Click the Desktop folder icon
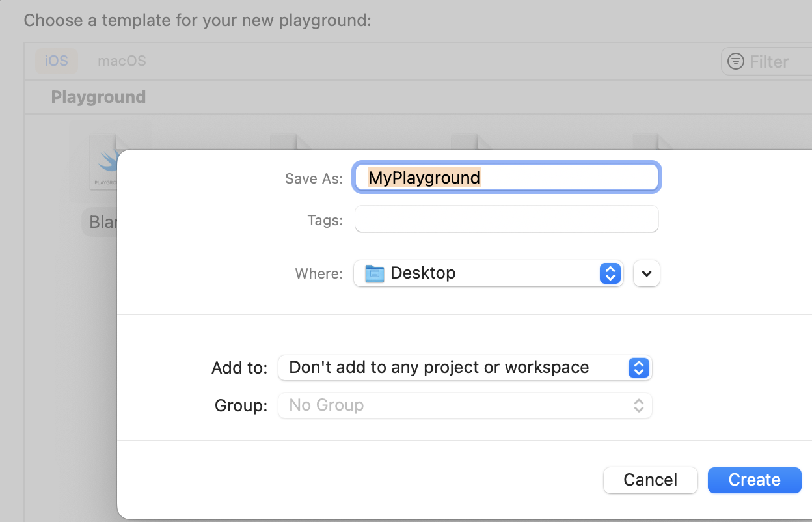812x522 pixels. (x=375, y=273)
